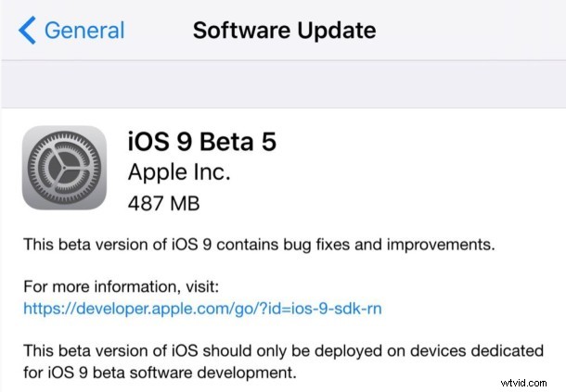566x392 pixels.
Task: Tap the 'For more information, visit:' text
Action: [x=122, y=286]
